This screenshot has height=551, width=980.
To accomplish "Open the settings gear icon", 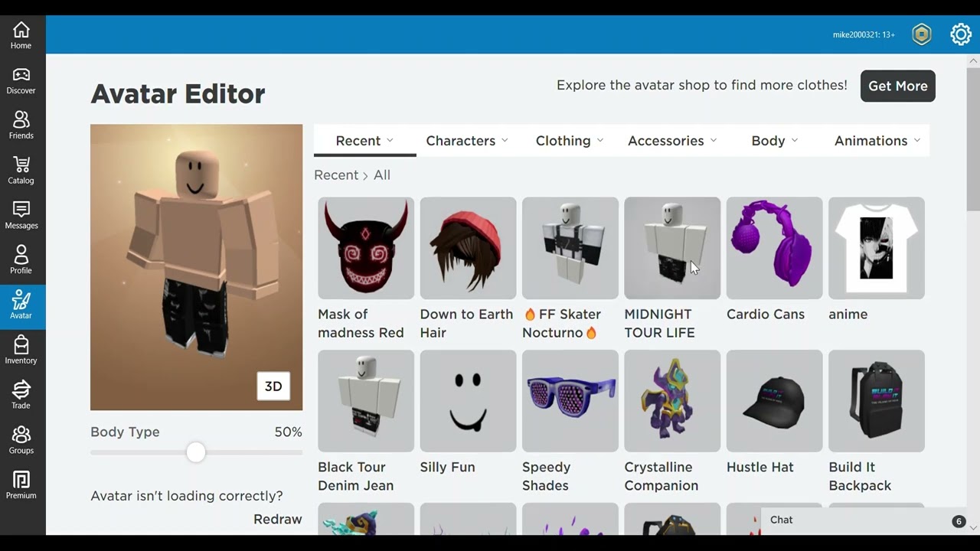I will coord(961,34).
